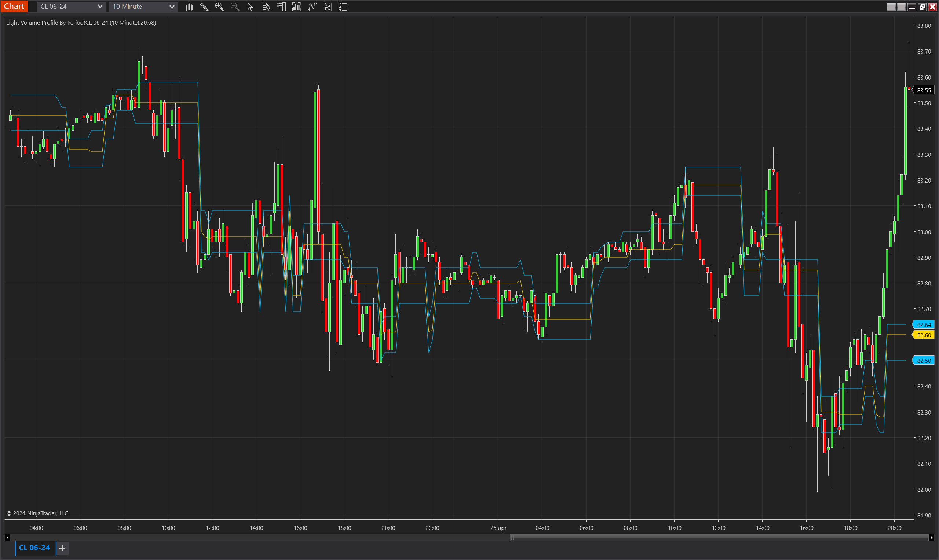Click the 83,55 current price marker
939x560 pixels.
coord(924,90)
